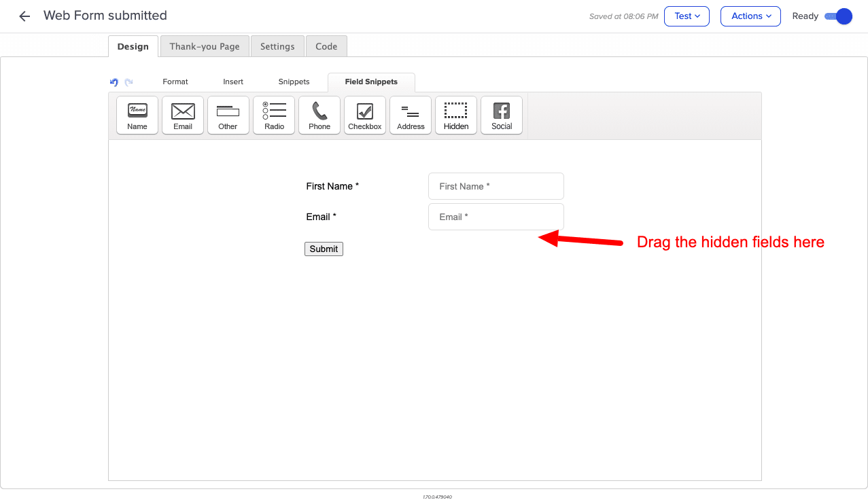
Task: Open the Test dropdown
Action: coord(687,16)
